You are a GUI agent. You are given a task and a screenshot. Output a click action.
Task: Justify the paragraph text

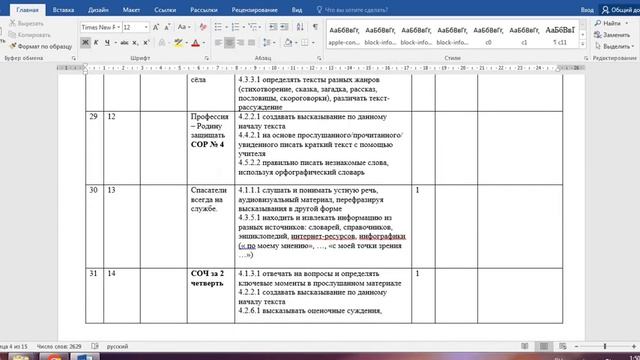251,42
